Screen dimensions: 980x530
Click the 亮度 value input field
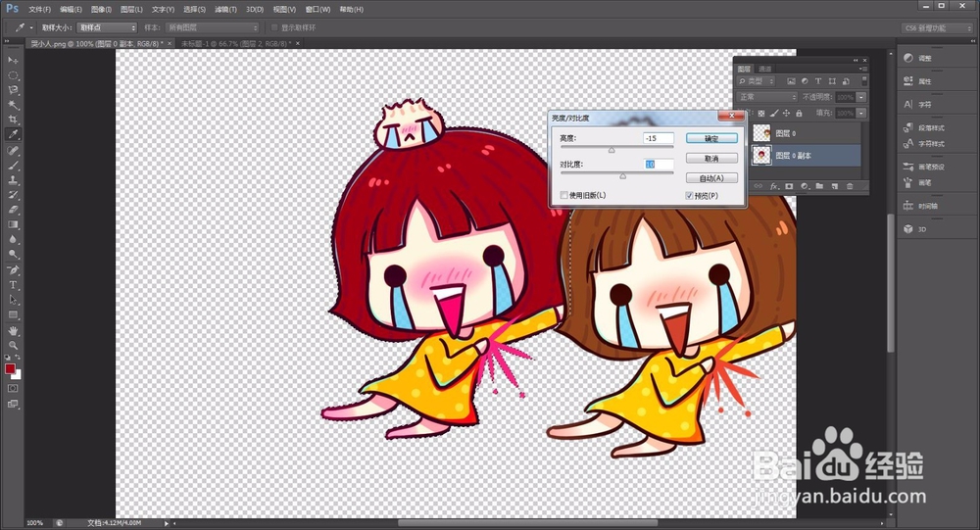tap(659, 138)
